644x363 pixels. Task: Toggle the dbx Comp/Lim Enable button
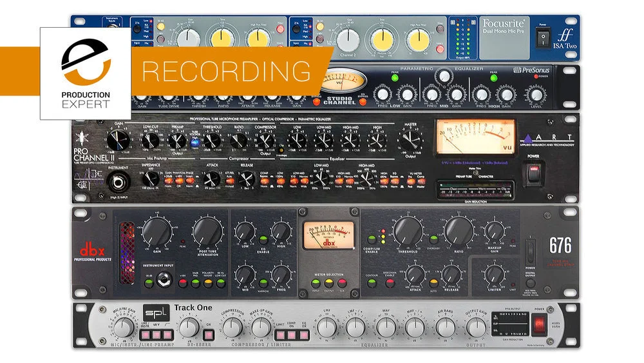tap(372, 239)
